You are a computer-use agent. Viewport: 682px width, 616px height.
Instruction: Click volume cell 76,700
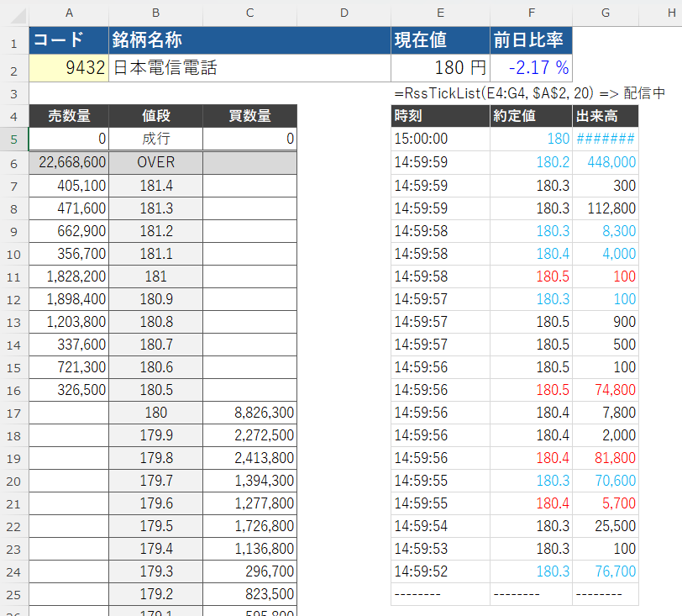[x=606, y=571]
